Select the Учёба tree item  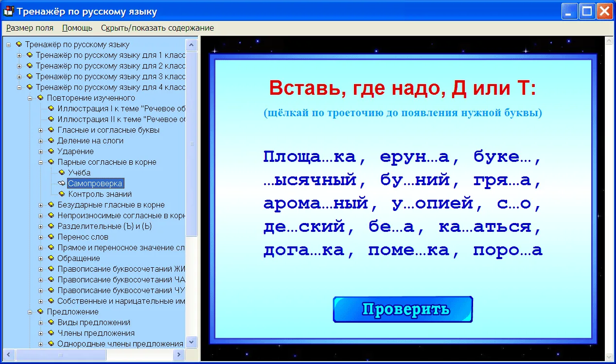coord(79,173)
